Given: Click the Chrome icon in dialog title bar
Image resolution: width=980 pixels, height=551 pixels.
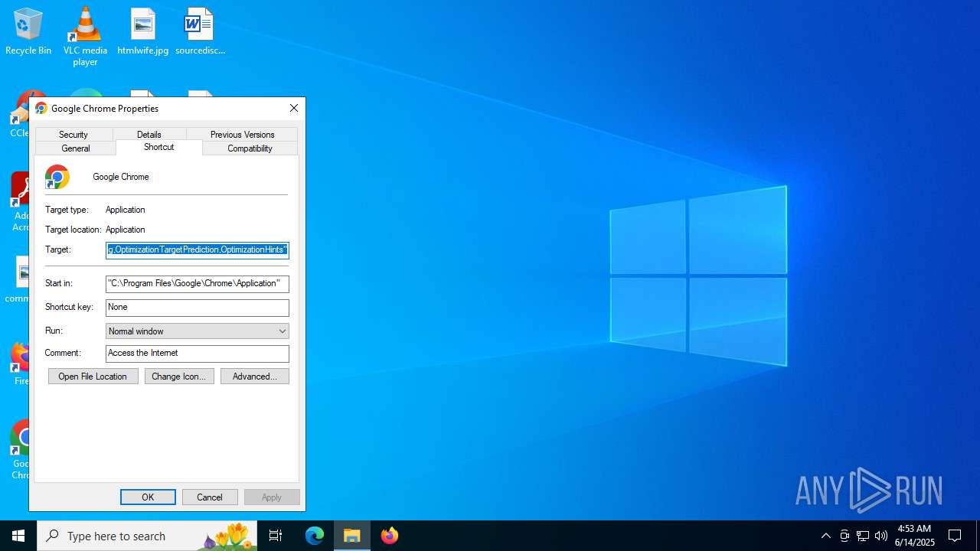Looking at the screenshot, I should pyautogui.click(x=41, y=109).
